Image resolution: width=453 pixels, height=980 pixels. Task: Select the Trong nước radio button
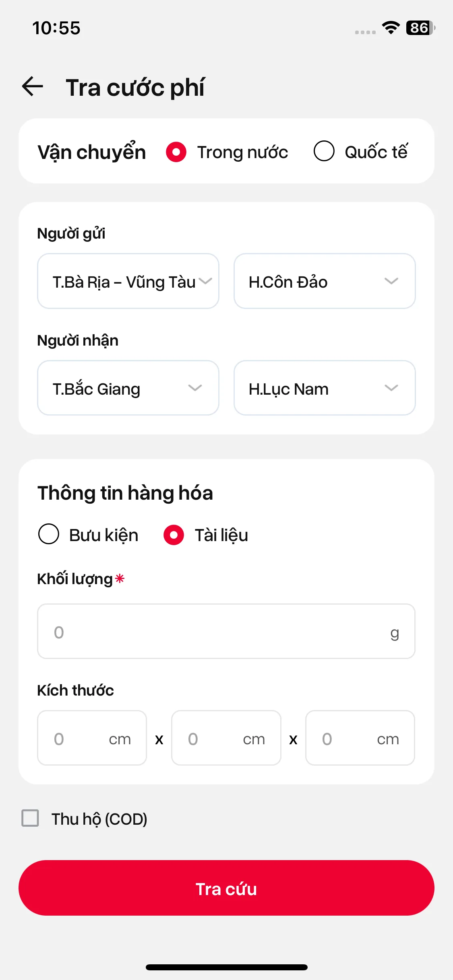coord(176,152)
